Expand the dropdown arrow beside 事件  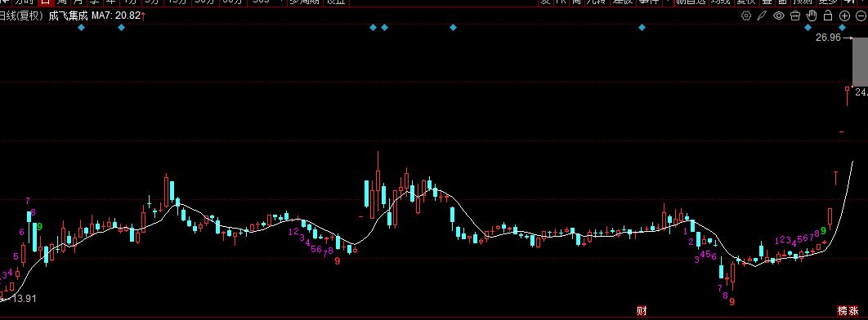tap(668, 2)
